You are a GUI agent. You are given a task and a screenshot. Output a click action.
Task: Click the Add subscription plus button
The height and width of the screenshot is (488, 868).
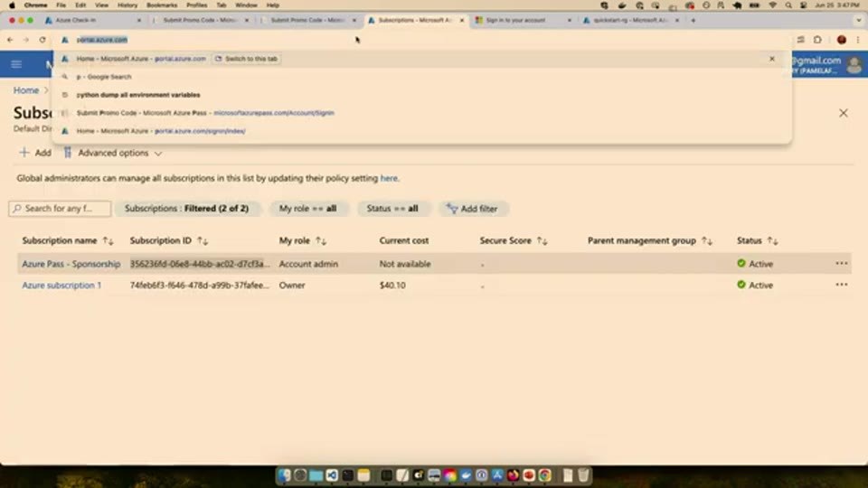click(x=35, y=153)
